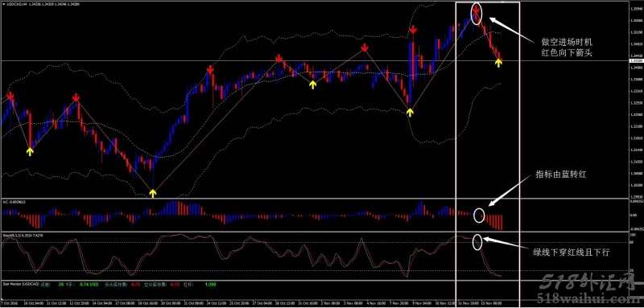This screenshot has height=308, width=644.
Task: Click the leftmost yellow up arrow on the chart
Action: [x=30, y=152]
